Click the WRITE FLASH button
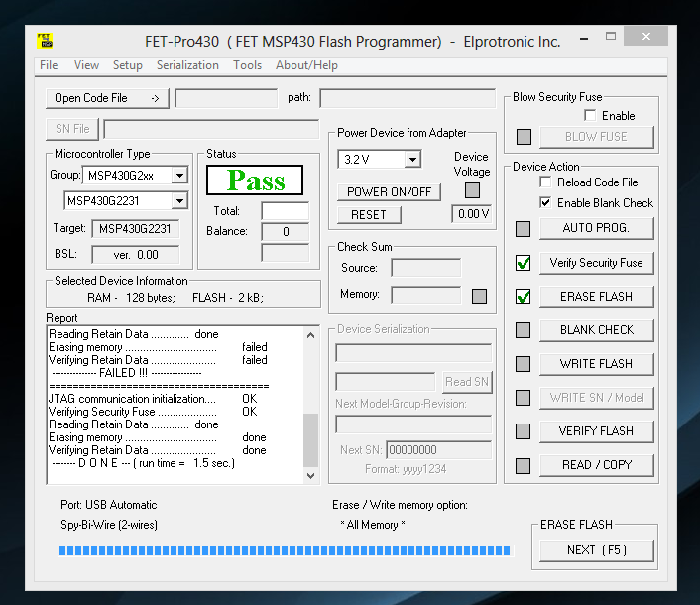 597,364
